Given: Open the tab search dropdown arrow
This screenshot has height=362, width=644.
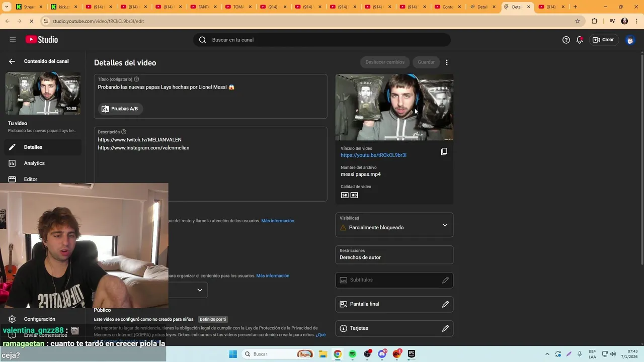Looking at the screenshot, I should click(8, 7).
